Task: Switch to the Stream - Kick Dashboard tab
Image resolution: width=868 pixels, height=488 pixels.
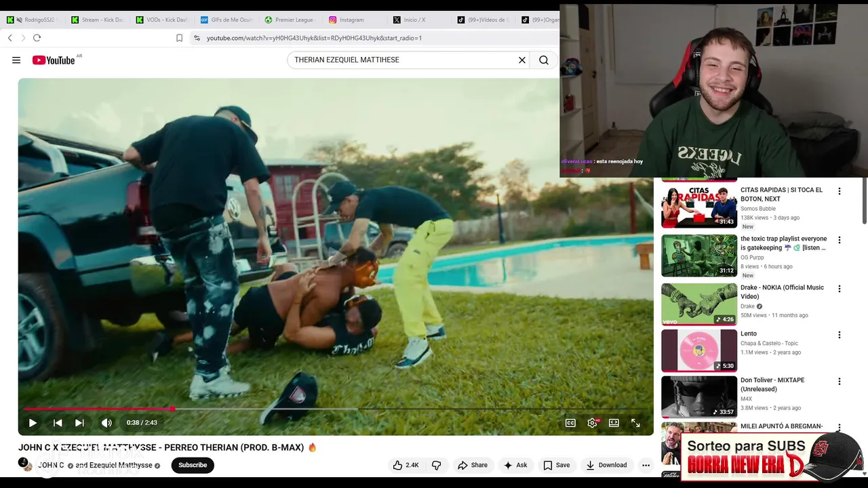Action: tap(98, 20)
